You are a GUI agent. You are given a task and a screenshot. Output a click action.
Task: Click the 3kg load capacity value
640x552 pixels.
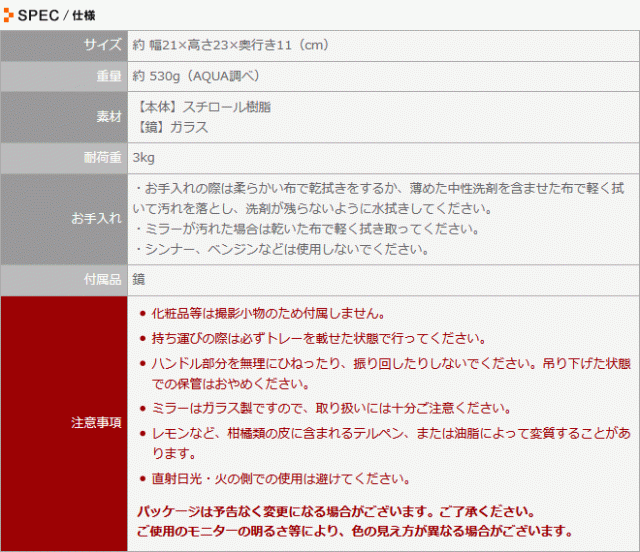pyautogui.click(x=143, y=158)
